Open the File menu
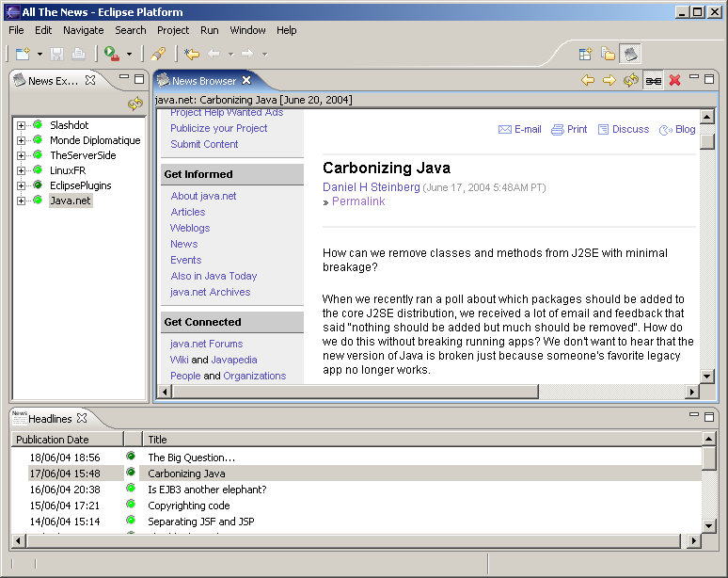The image size is (728, 578). [x=16, y=30]
